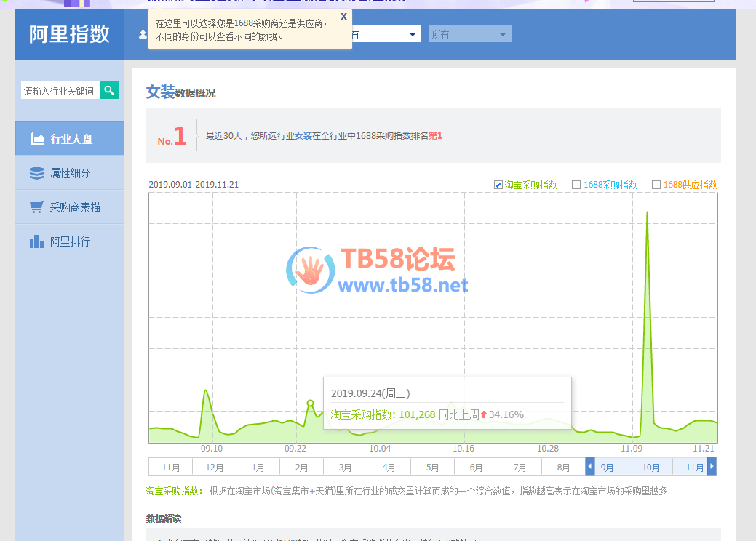The image size is (756, 541).
Task: Enable the 1688采购指数 checkbox
Action: pyautogui.click(x=576, y=185)
